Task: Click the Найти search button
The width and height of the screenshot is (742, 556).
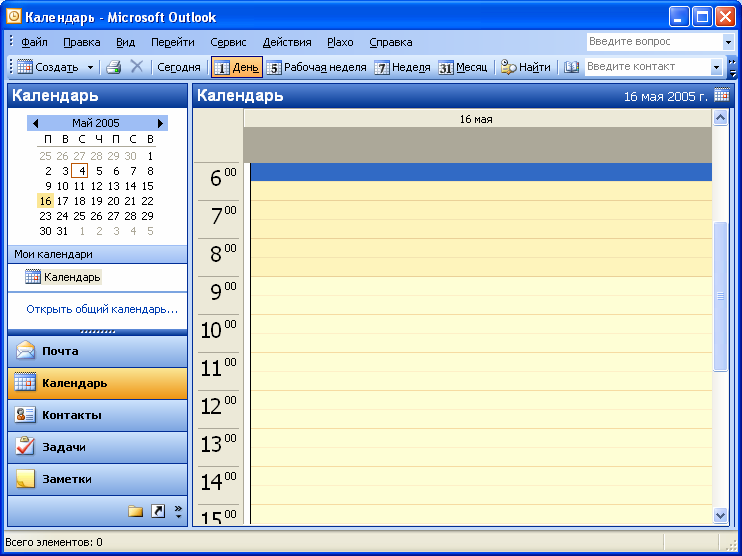Action: 526,67
